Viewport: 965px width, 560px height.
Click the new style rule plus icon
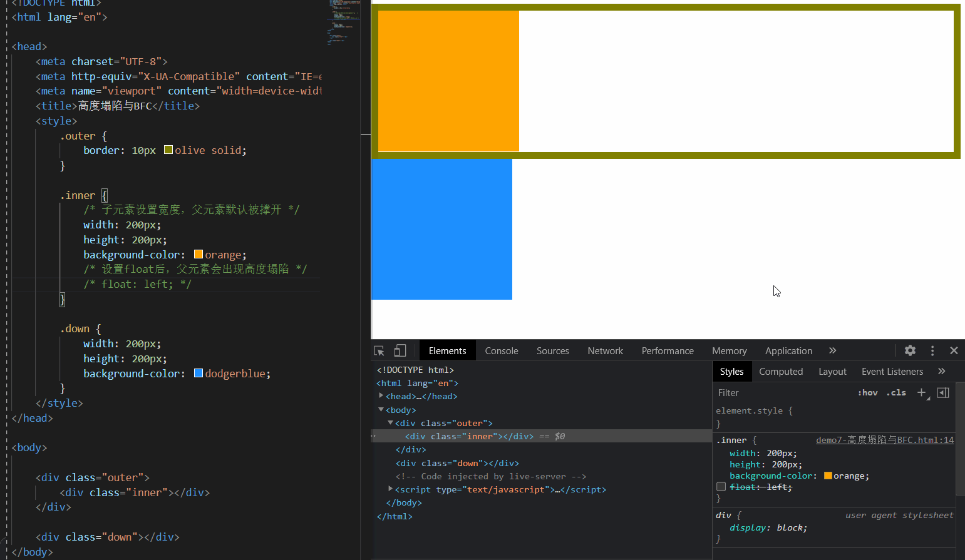[922, 392]
